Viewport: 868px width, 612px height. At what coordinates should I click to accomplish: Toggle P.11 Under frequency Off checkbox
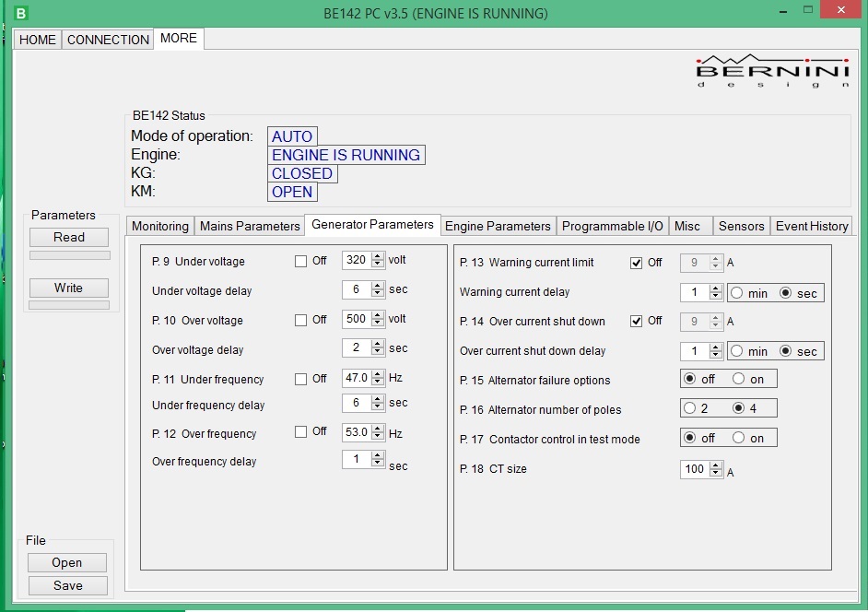coord(300,379)
